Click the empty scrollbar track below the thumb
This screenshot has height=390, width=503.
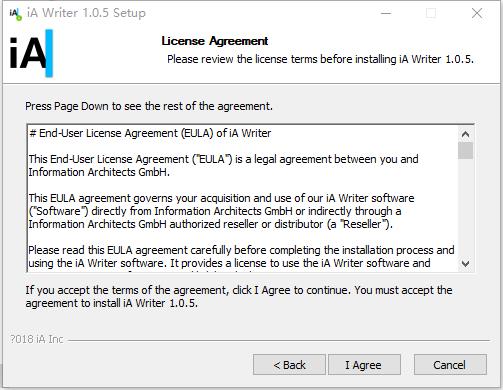pyautogui.click(x=465, y=207)
